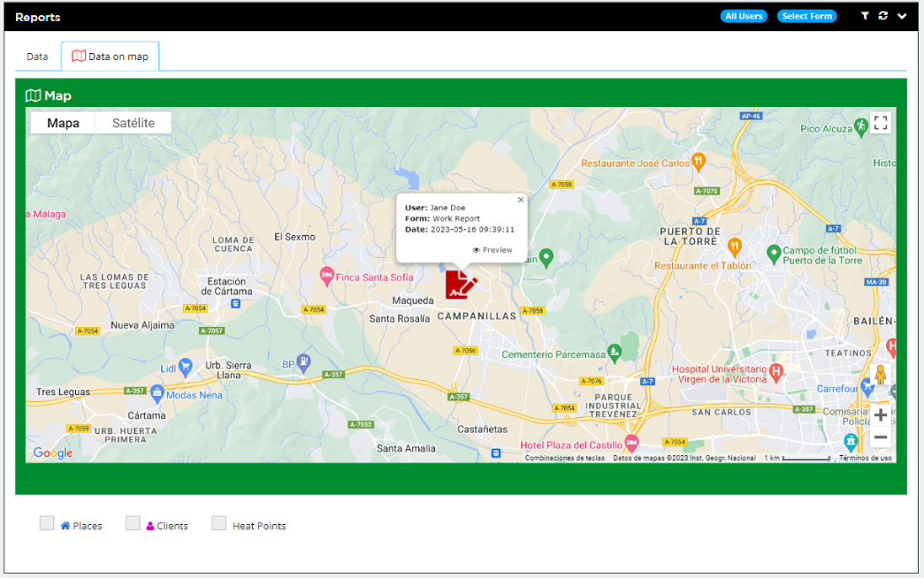The image size is (924, 578).
Task: Click Cementerio Parcemasa marker
Action: 614,352
